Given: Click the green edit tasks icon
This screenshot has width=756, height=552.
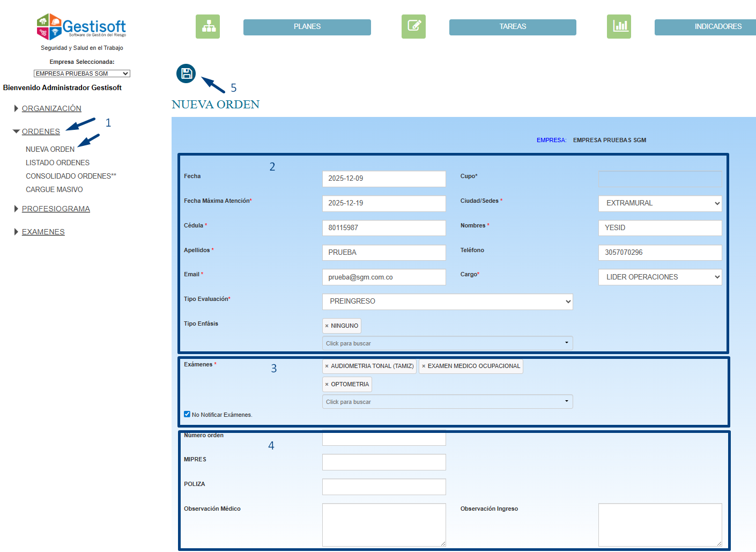Looking at the screenshot, I should point(413,26).
